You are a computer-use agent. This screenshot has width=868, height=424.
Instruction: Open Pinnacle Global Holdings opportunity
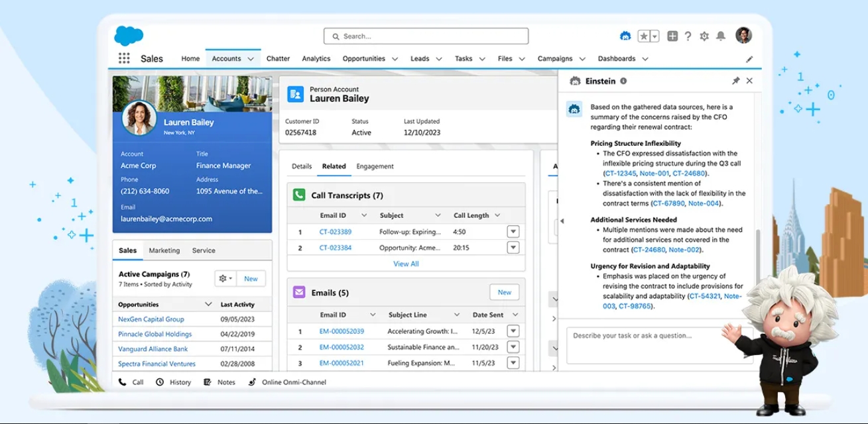155,334
